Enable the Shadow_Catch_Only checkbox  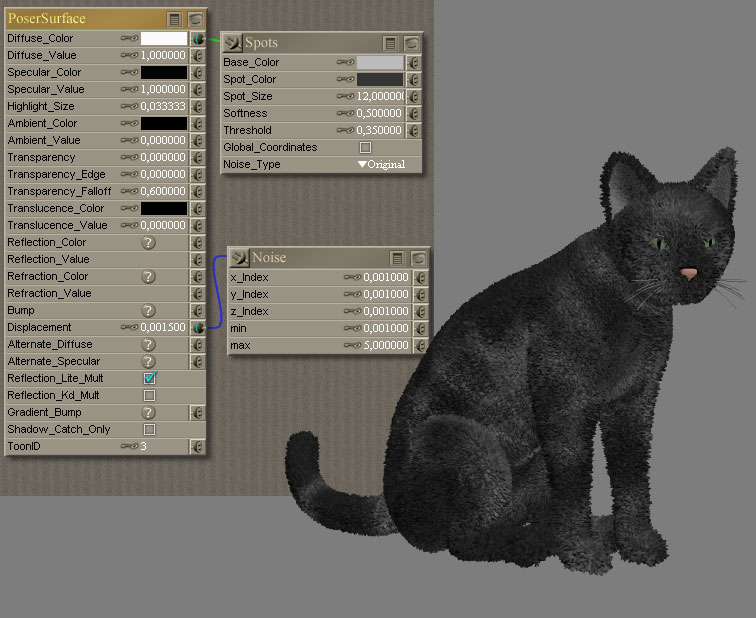[149, 430]
